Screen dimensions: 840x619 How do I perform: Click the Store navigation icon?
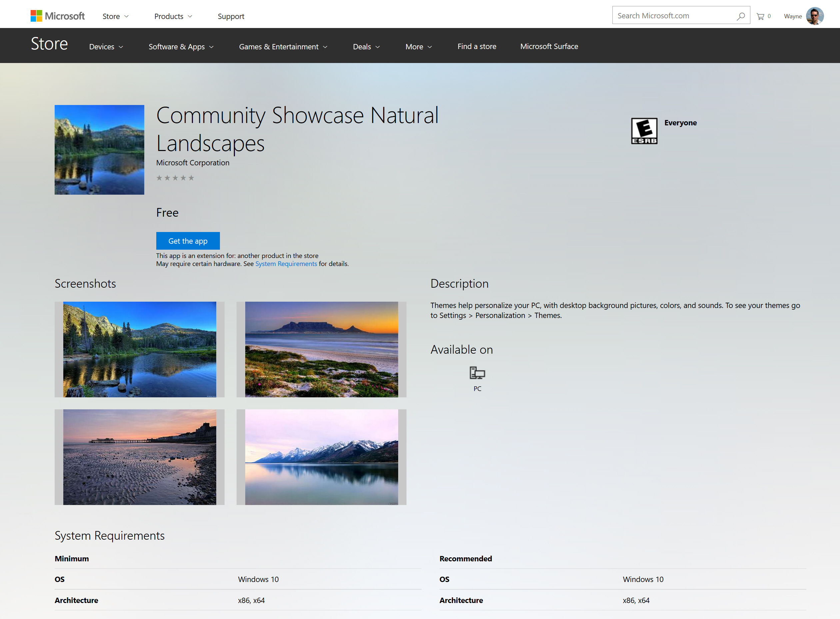(x=111, y=16)
